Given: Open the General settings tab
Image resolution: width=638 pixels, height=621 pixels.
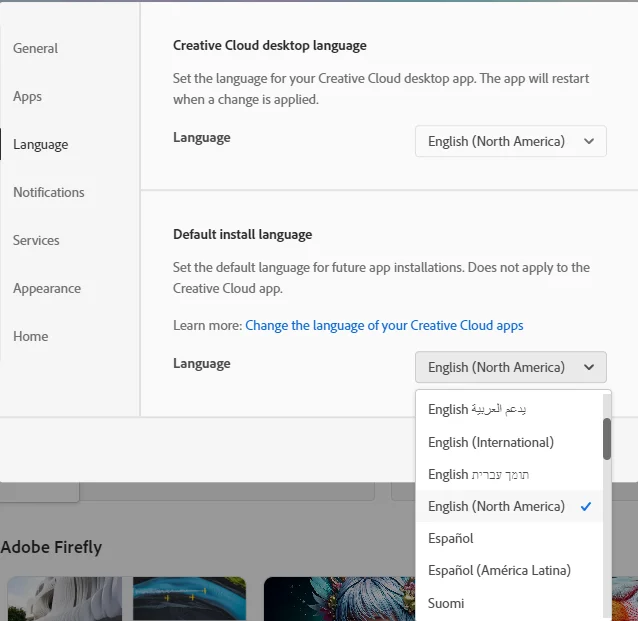Looking at the screenshot, I should (36, 48).
